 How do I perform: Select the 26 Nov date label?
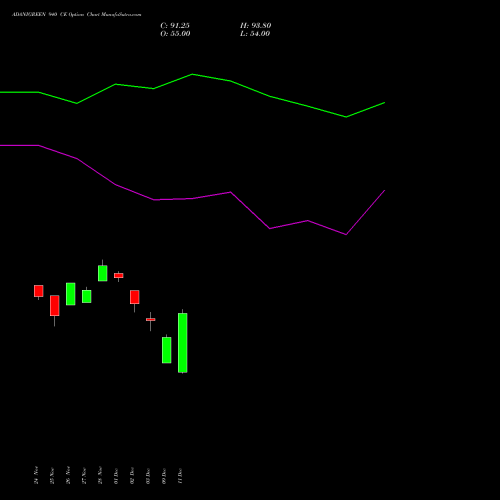tap(68, 475)
